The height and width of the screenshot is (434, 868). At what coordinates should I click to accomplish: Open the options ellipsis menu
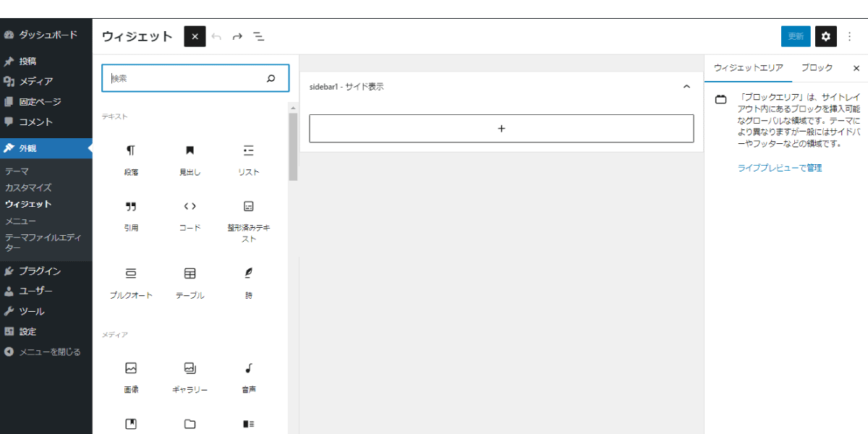click(850, 36)
